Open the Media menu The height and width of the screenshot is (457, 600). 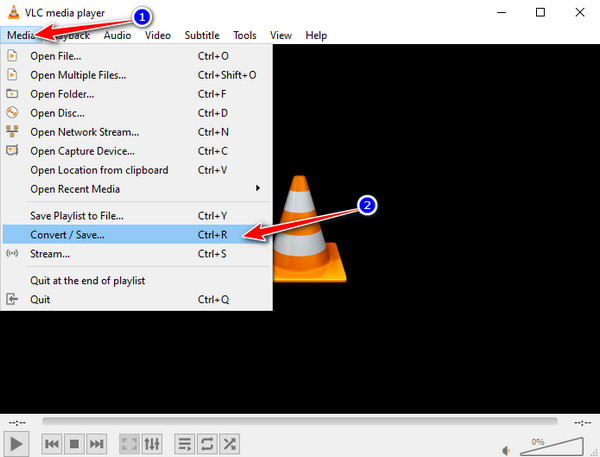coord(21,35)
